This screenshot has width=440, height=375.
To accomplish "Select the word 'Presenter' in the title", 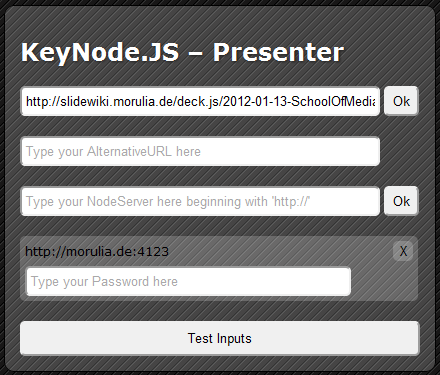I will point(278,53).
